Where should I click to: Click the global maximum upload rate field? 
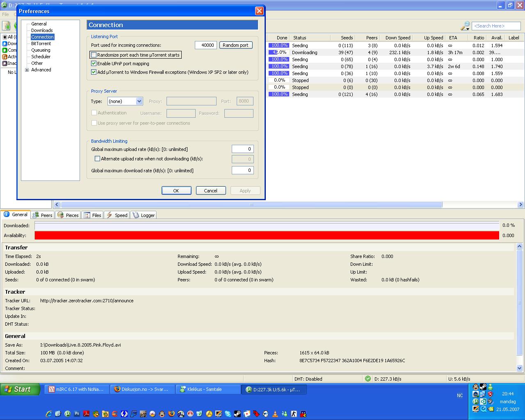coord(242,149)
